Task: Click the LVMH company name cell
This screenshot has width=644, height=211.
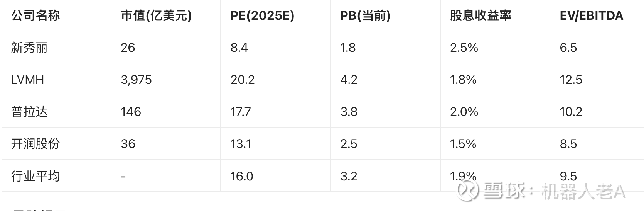Action: [x=27, y=80]
